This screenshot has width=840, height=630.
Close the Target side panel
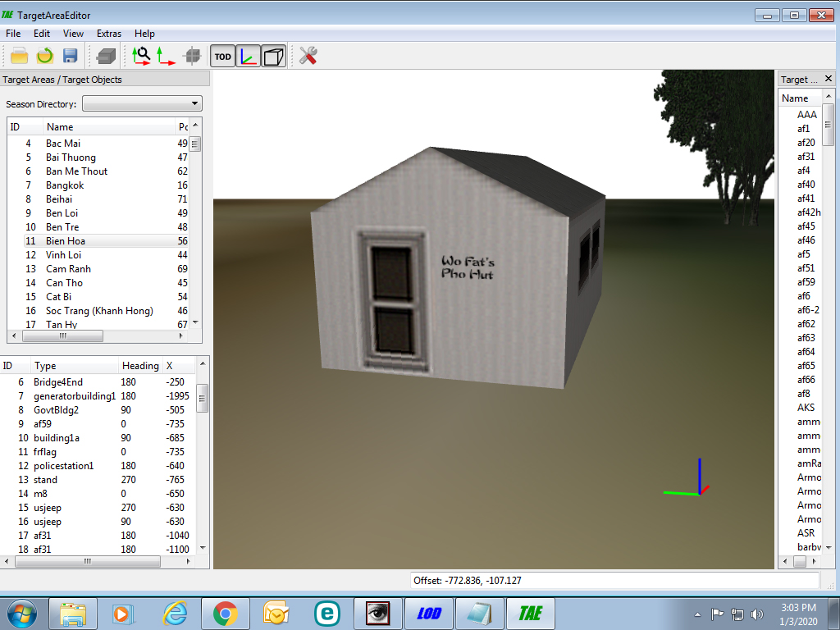(x=829, y=79)
